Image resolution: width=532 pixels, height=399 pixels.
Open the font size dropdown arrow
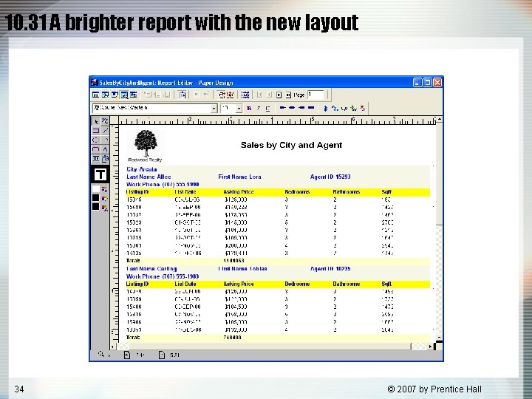[x=239, y=108]
